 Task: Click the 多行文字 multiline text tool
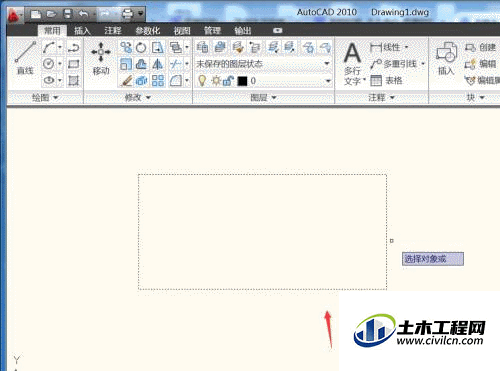click(x=353, y=63)
